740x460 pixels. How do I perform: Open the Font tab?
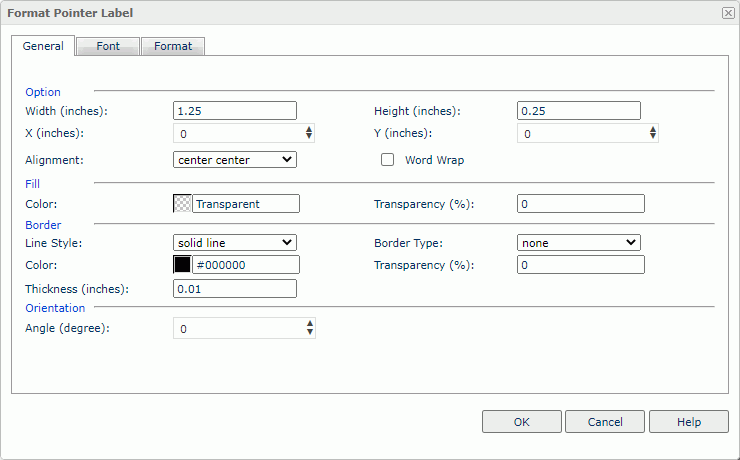(x=108, y=46)
